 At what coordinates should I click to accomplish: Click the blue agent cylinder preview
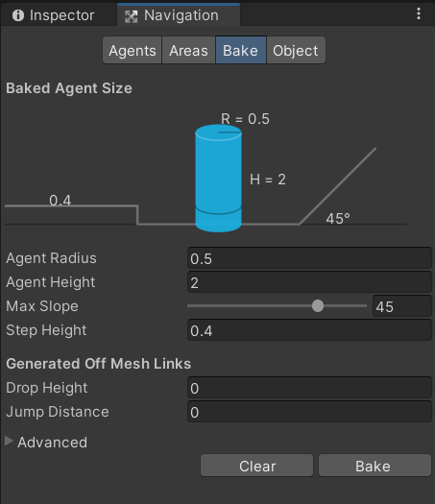point(218,179)
